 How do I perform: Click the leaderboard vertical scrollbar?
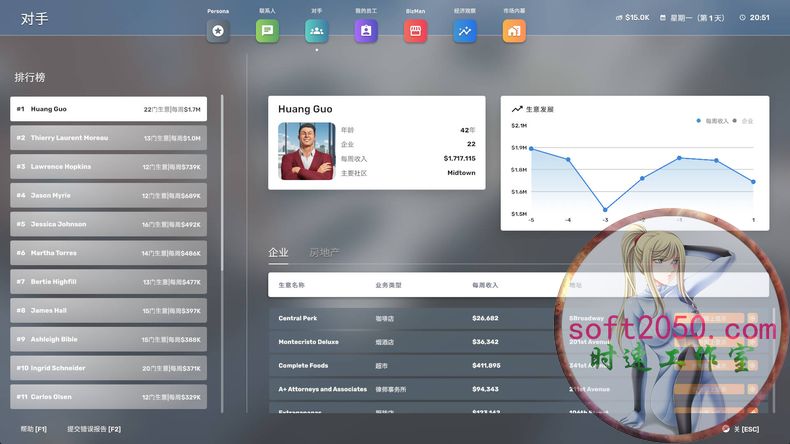(x=222, y=250)
